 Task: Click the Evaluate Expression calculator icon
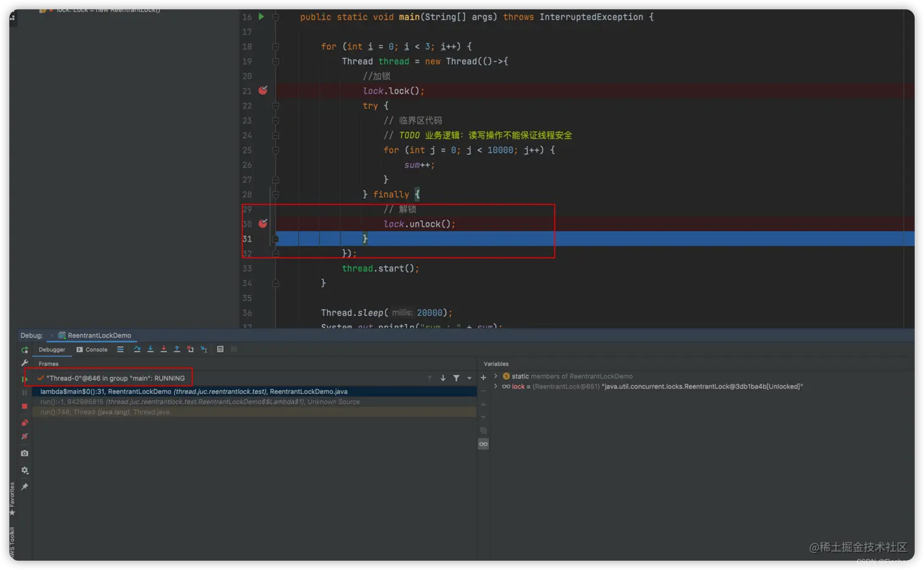pos(221,349)
